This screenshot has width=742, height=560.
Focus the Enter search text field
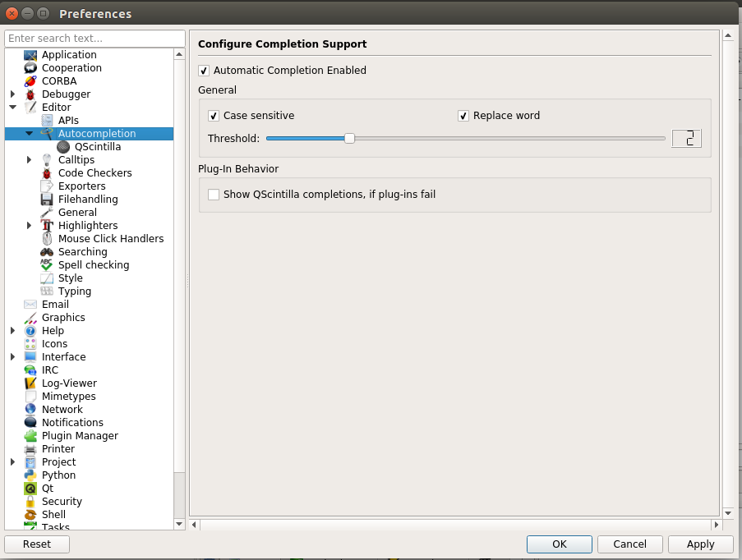pyautogui.click(x=94, y=39)
